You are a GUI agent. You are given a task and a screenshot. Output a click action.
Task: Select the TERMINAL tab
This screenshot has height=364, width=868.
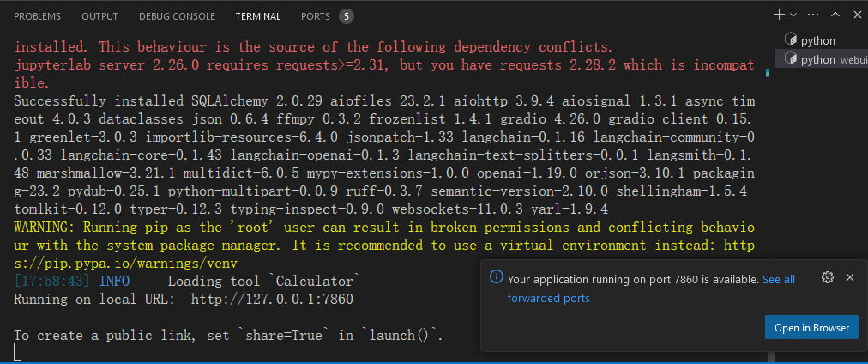pyautogui.click(x=257, y=16)
